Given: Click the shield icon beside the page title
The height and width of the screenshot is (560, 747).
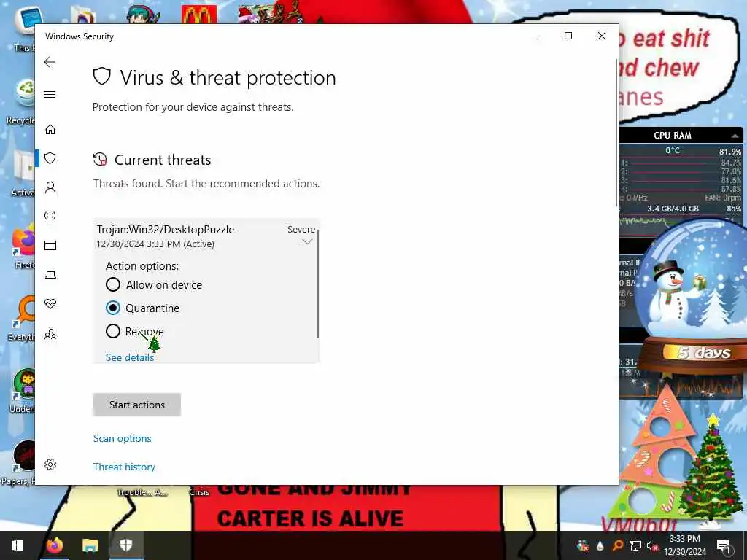Looking at the screenshot, I should click(102, 77).
